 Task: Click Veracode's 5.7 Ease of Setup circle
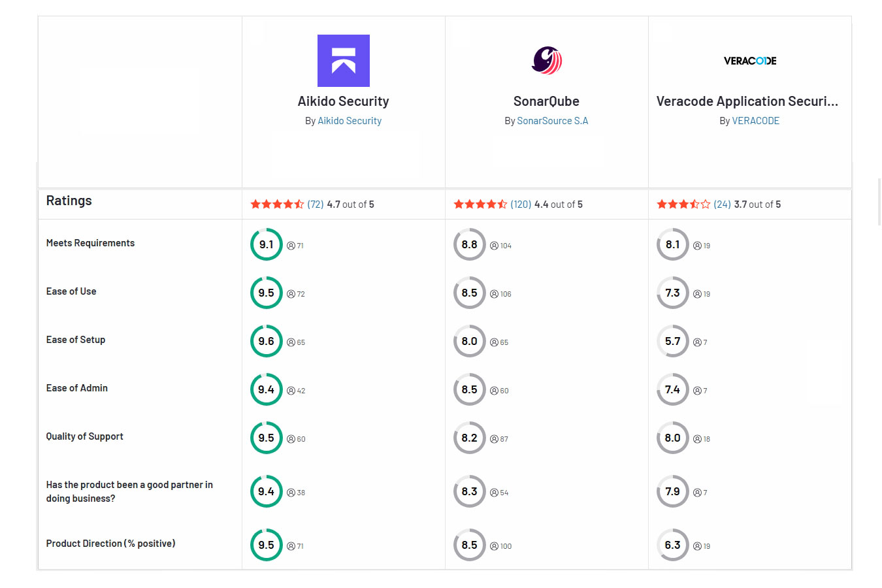(673, 341)
